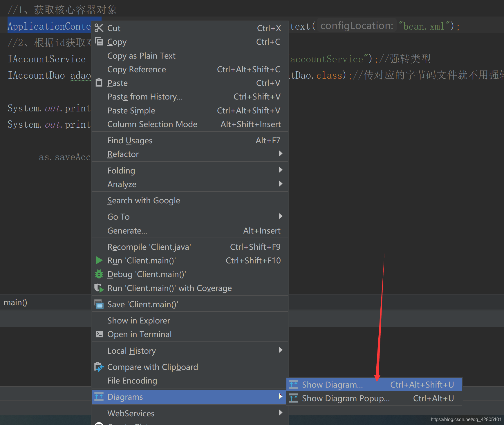Viewport: 504px width, 425px height.
Task: Click the Save 'Client.main()' configuration icon
Action: pos(99,304)
